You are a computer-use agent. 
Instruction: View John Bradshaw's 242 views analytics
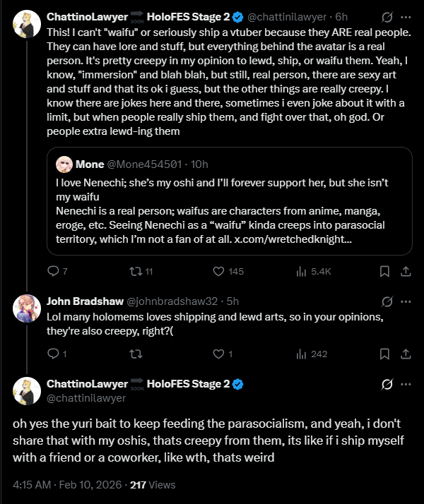point(302,354)
